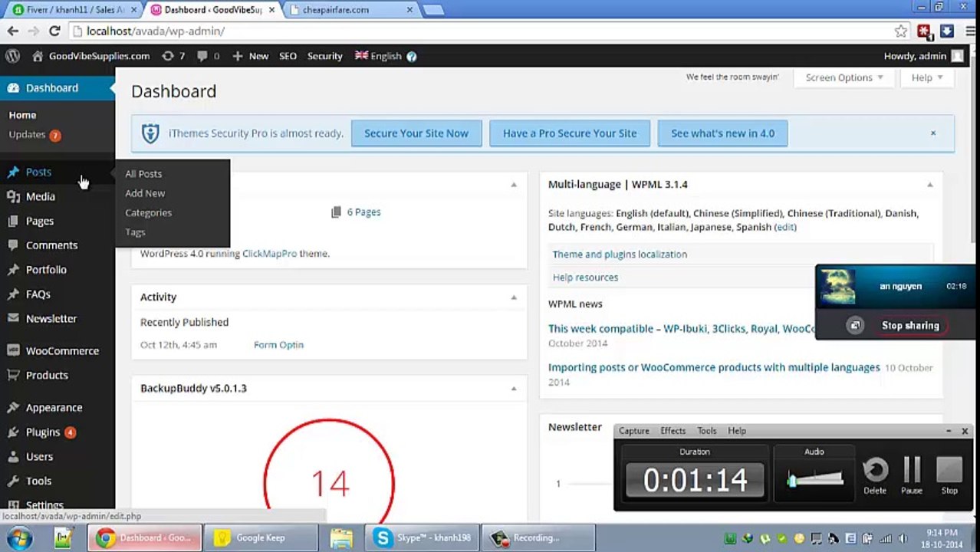Click the 6 Pages icon link
The image size is (980, 552).
356,212
